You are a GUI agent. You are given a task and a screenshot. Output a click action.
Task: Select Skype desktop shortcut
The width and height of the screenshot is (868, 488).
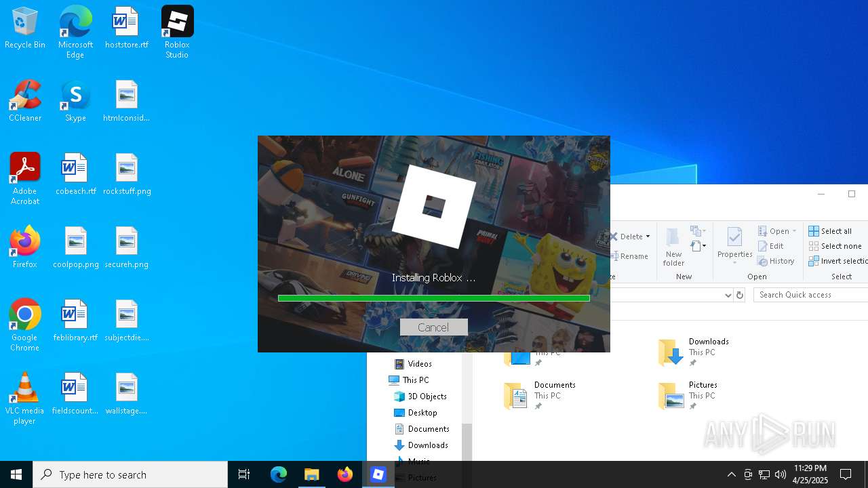(x=75, y=102)
